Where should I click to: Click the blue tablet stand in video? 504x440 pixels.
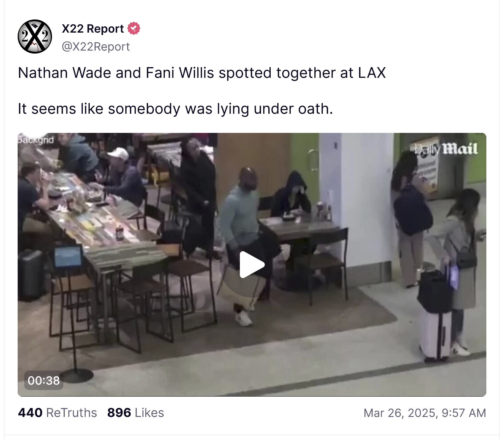[x=68, y=256]
